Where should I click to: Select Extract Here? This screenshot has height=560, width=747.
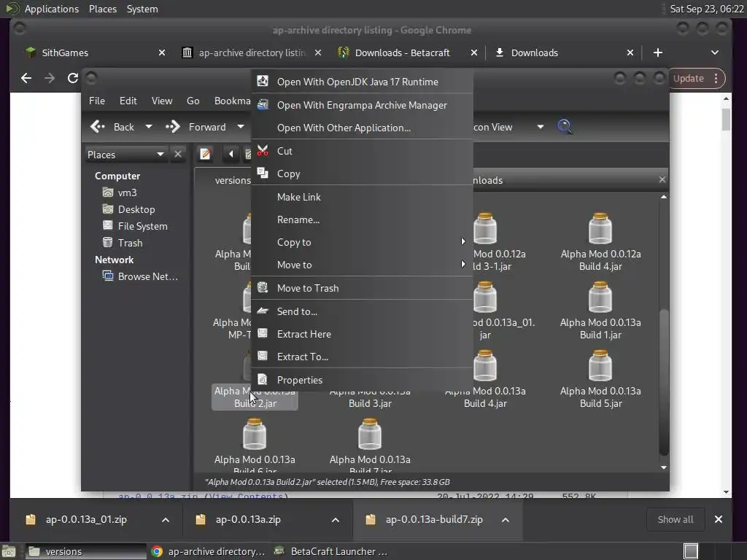click(x=362, y=334)
